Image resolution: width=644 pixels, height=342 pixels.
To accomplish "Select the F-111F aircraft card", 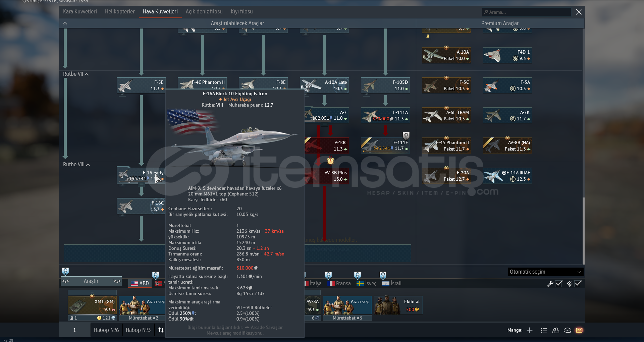I will pos(385,146).
